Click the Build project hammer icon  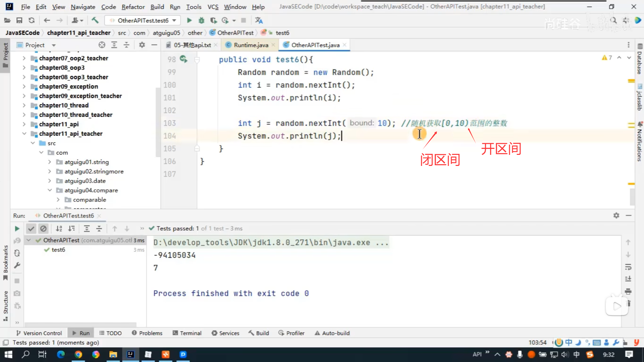95,20
